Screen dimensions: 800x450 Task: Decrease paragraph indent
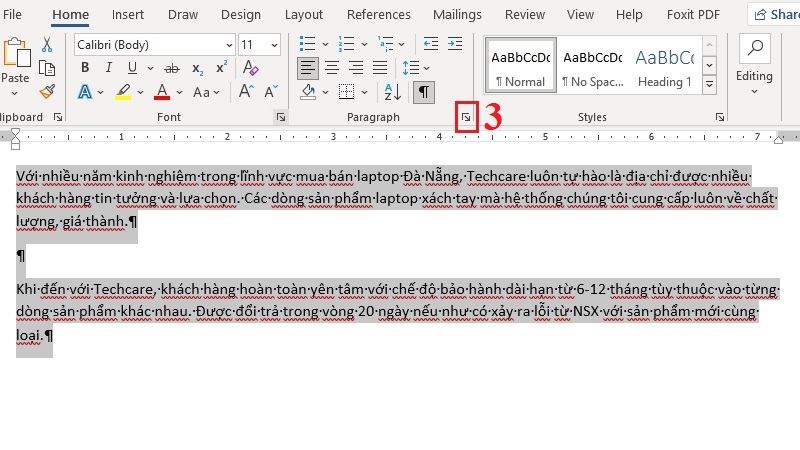click(431, 44)
